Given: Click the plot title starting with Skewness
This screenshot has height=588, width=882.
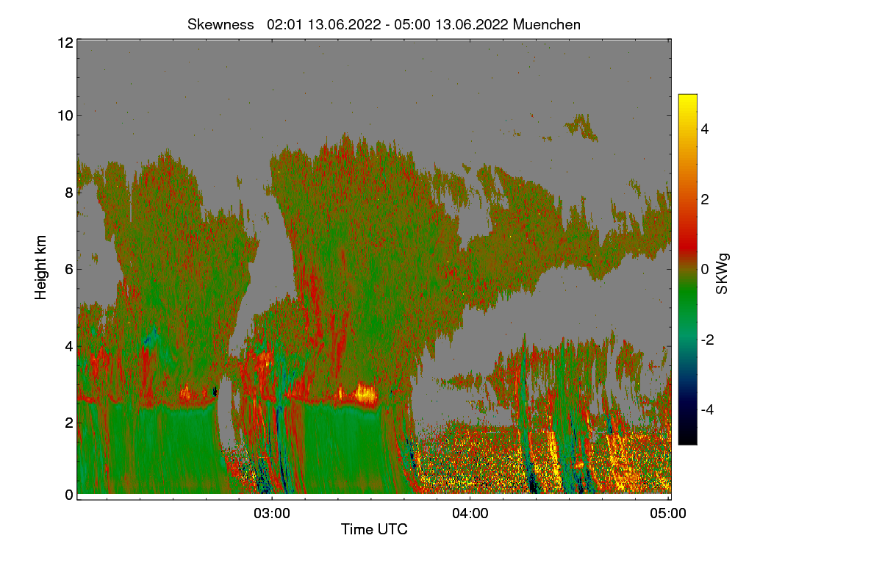Looking at the screenshot, I should pos(384,24).
